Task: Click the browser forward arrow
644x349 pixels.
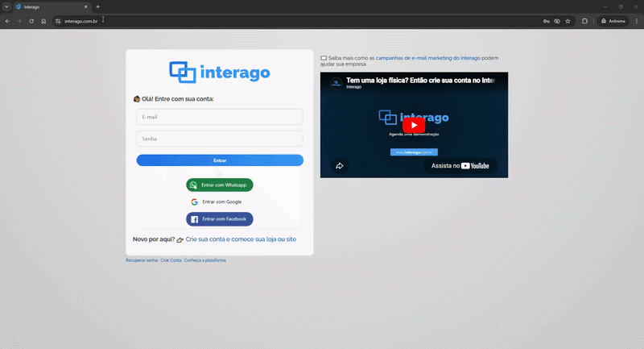Action: coord(19,21)
